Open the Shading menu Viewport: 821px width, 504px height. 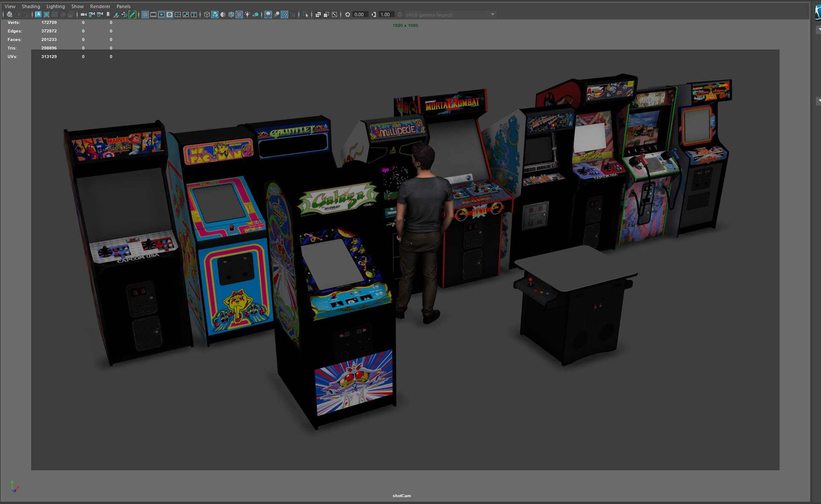pos(31,6)
